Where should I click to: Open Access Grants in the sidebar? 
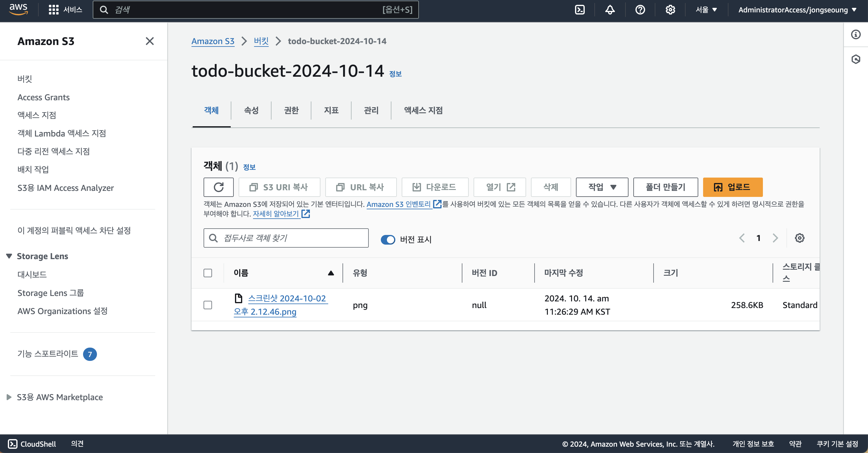(43, 97)
